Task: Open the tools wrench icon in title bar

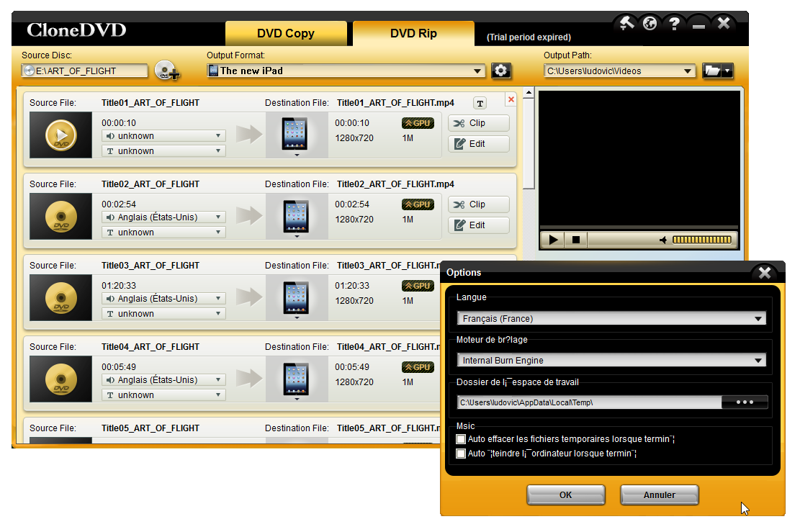Action: coord(626,24)
